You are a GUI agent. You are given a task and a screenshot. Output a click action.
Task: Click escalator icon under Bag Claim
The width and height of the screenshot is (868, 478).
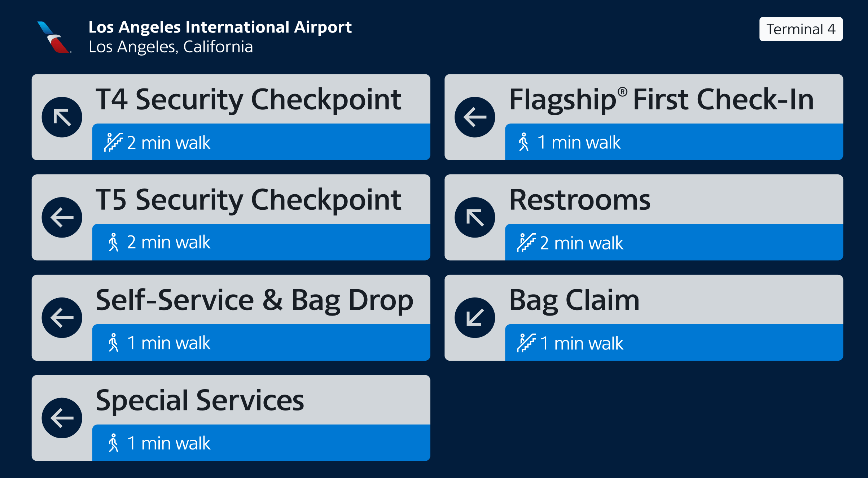[x=526, y=343]
